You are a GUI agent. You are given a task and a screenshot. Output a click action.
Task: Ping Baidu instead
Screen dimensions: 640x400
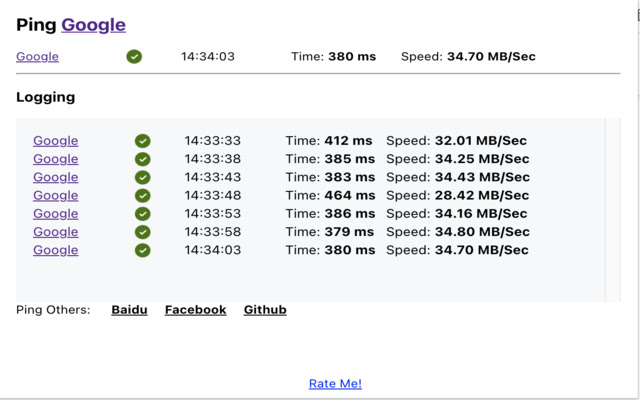point(129,310)
